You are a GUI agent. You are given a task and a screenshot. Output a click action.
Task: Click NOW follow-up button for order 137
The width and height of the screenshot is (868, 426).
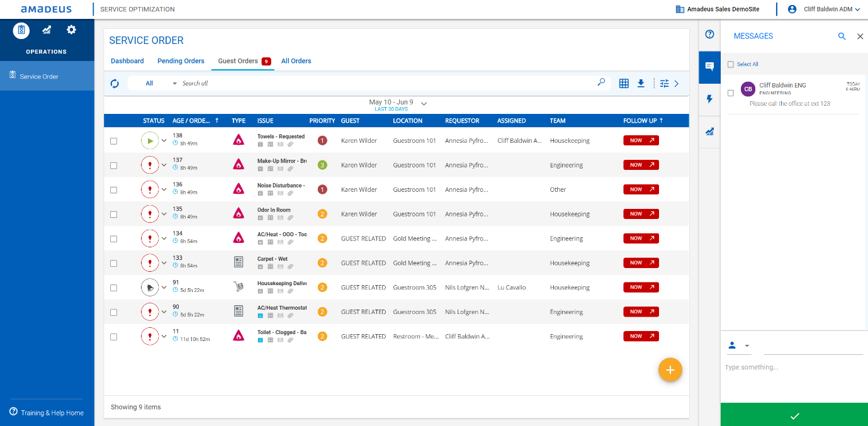click(x=641, y=165)
